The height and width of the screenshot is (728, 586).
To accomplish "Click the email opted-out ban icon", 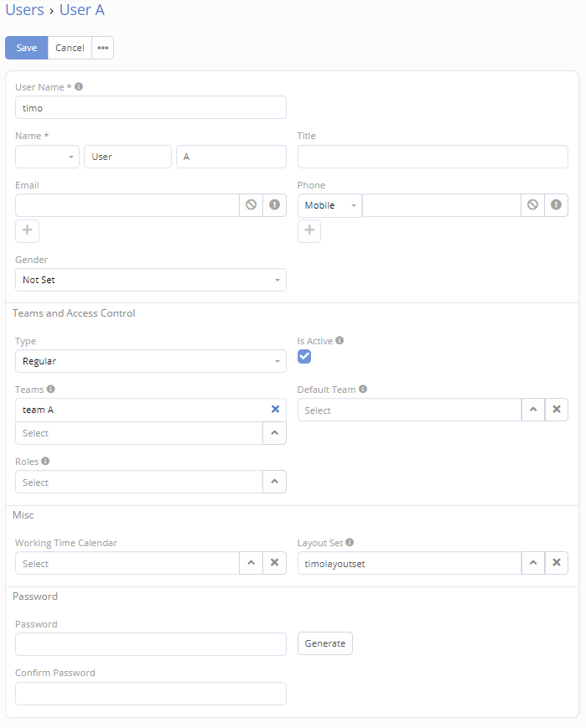I will [251, 205].
